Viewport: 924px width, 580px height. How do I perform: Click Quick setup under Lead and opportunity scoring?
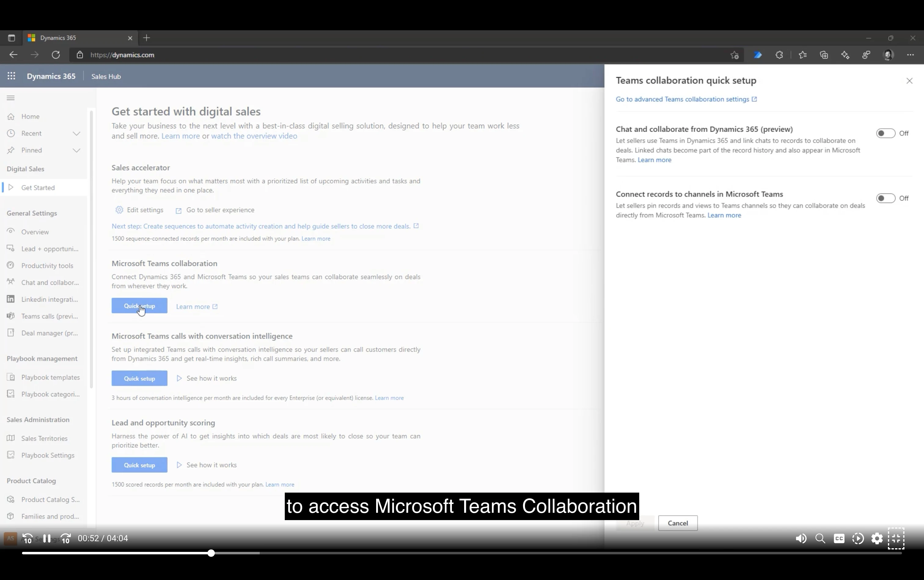tap(139, 465)
